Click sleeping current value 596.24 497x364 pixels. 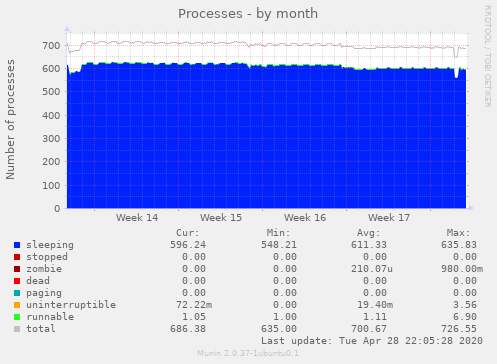tap(188, 245)
